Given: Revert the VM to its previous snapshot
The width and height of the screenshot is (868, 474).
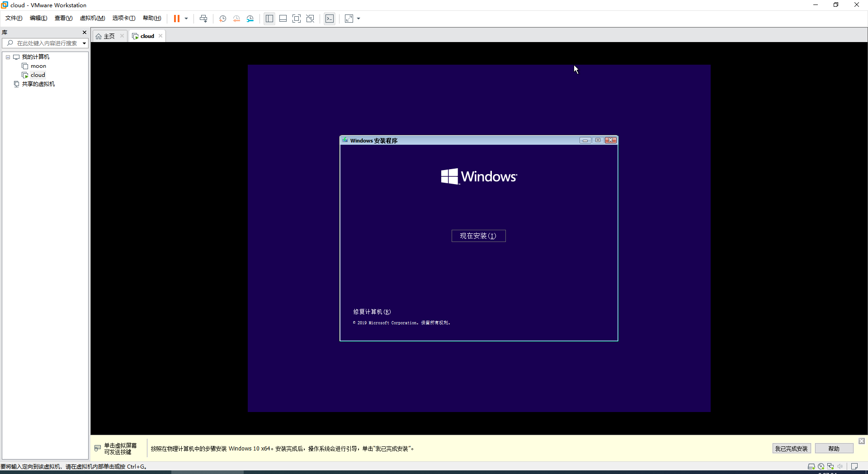Looking at the screenshot, I should pos(236,19).
